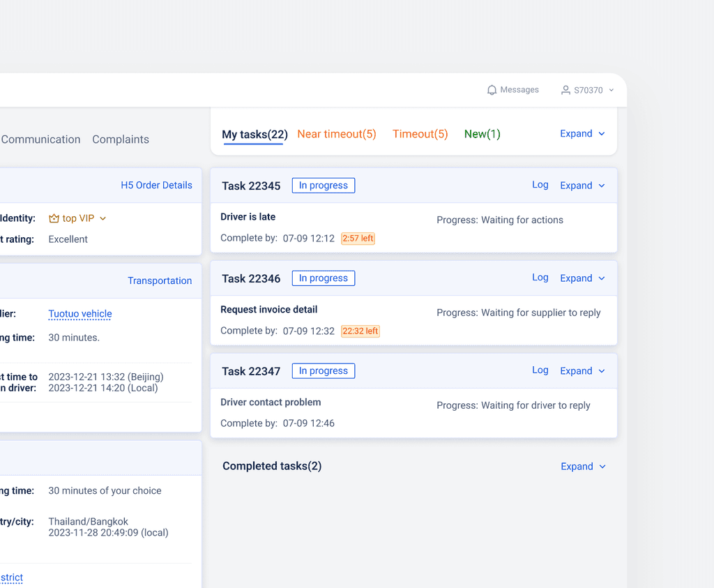Expand Task 22347 details
714x588 pixels.
coord(582,371)
